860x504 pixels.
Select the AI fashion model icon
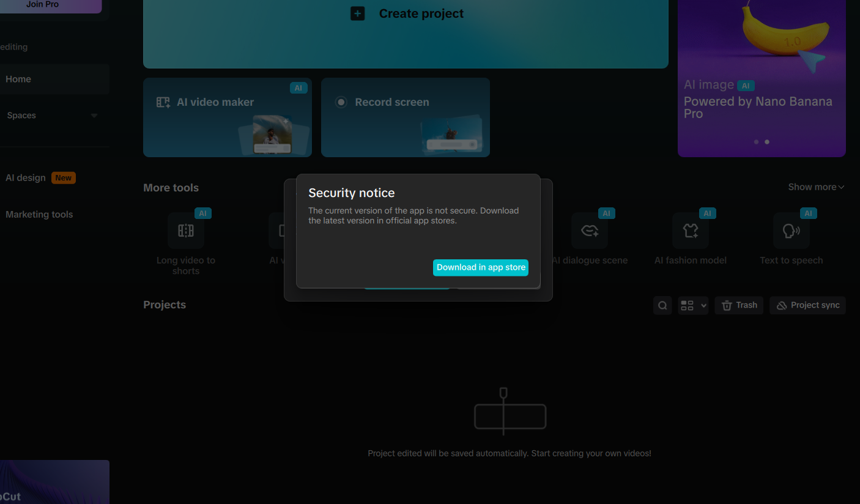[x=691, y=231]
